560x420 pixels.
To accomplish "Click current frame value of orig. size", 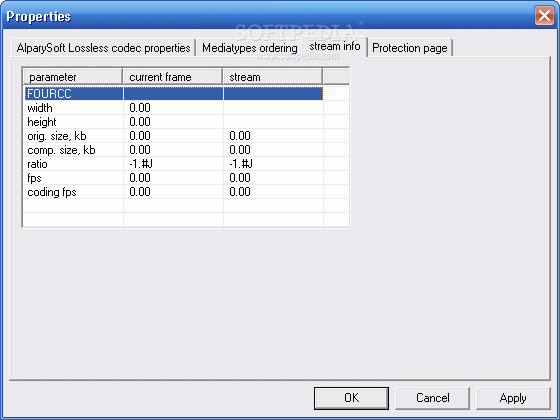I will (140, 136).
